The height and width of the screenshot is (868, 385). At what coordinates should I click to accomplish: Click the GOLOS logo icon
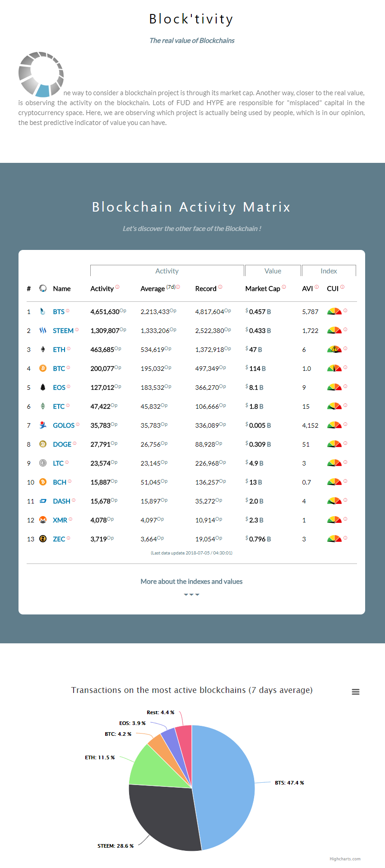pyautogui.click(x=43, y=425)
